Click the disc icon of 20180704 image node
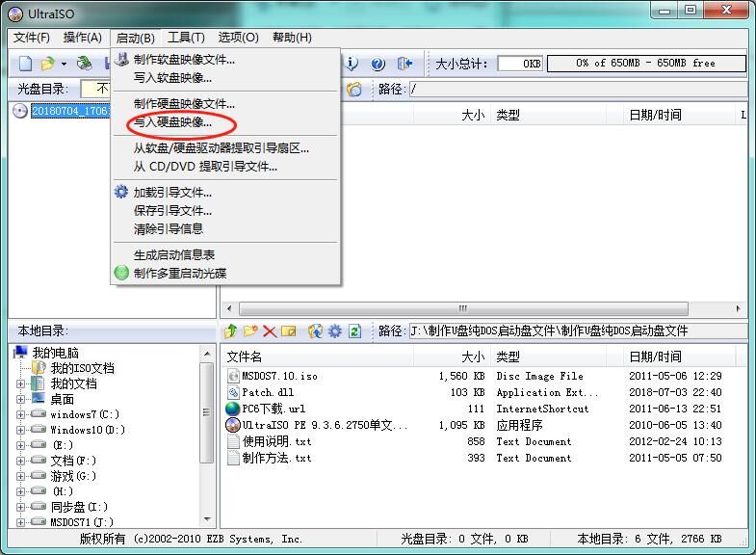Screen dimensions: 756x555 pyautogui.click(x=20, y=111)
